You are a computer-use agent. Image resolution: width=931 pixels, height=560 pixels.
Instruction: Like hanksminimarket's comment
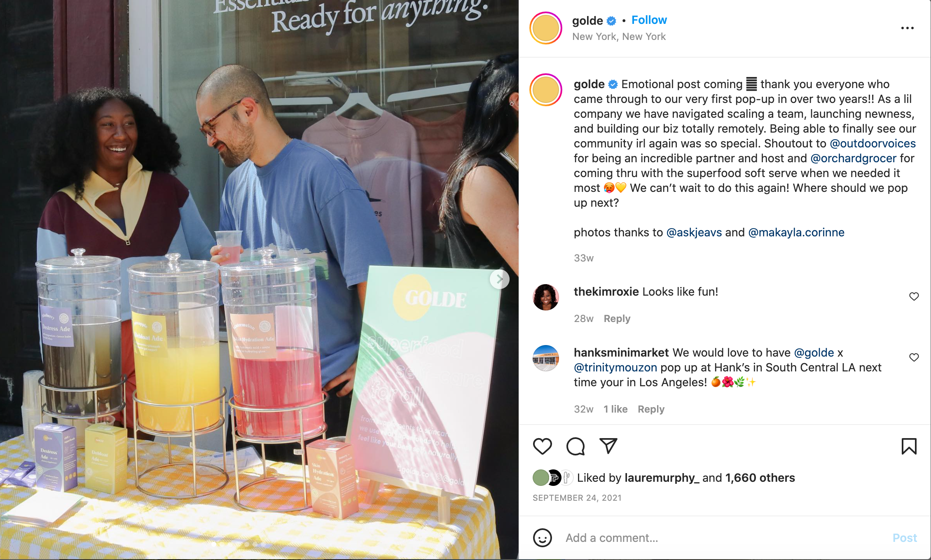tap(914, 357)
